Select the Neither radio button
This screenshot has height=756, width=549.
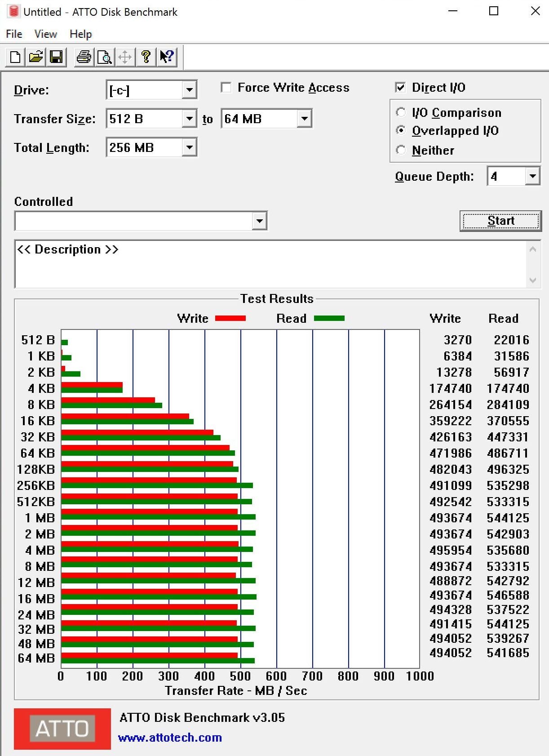coord(401,150)
